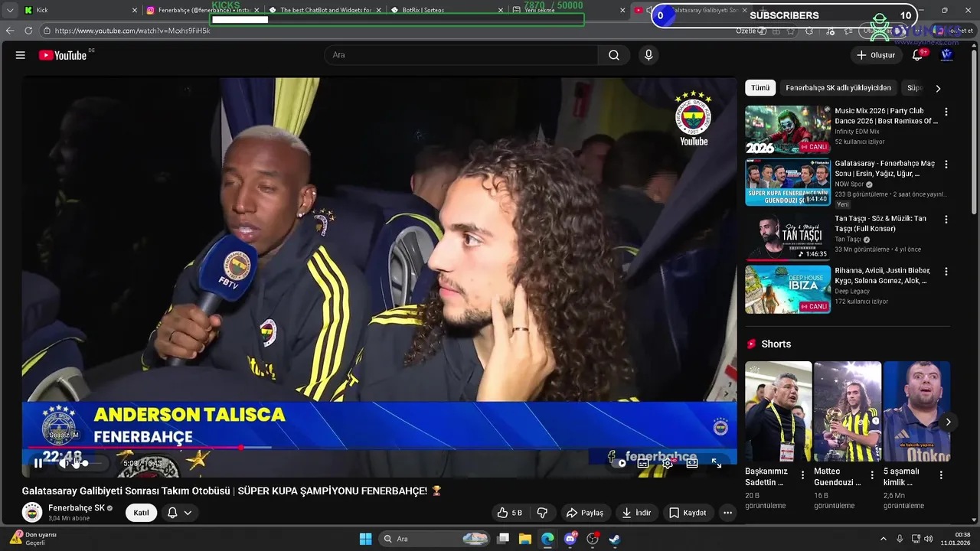Switch to the BotRix Sorteos tab
The image size is (980, 551).
click(447, 10)
